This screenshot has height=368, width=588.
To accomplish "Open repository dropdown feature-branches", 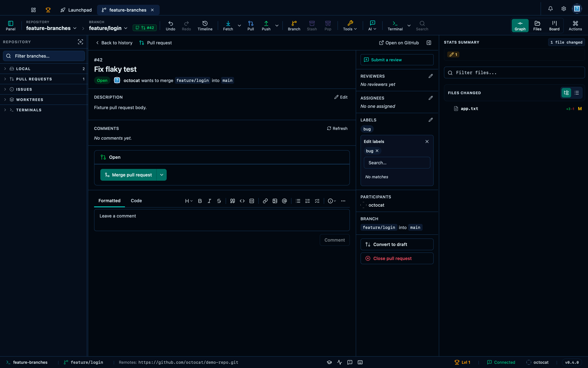I will pos(51,28).
